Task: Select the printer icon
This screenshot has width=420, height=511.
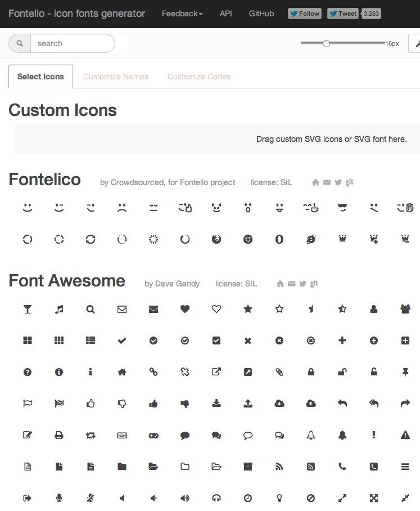Action: (x=59, y=435)
